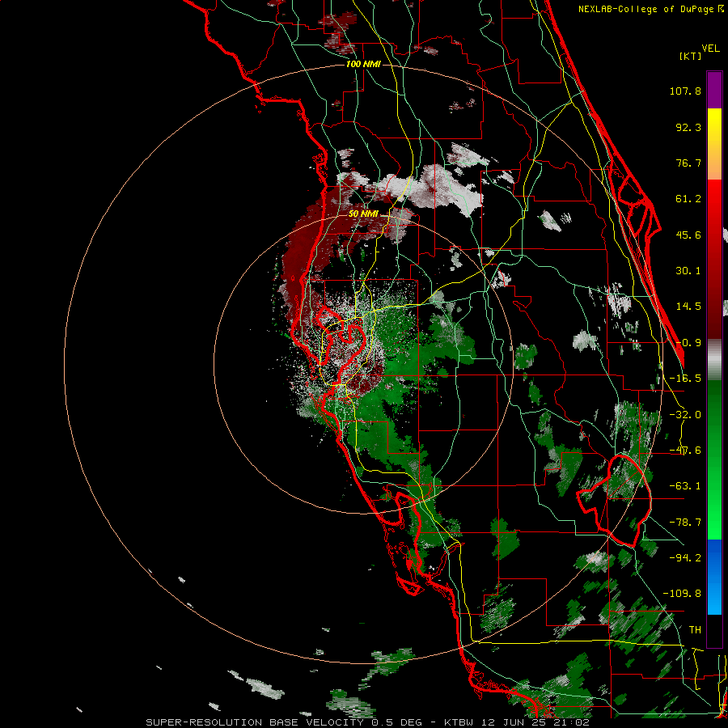Pick the purple segment of color bar
Screen dimensions: 728x728
pos(714,90)
